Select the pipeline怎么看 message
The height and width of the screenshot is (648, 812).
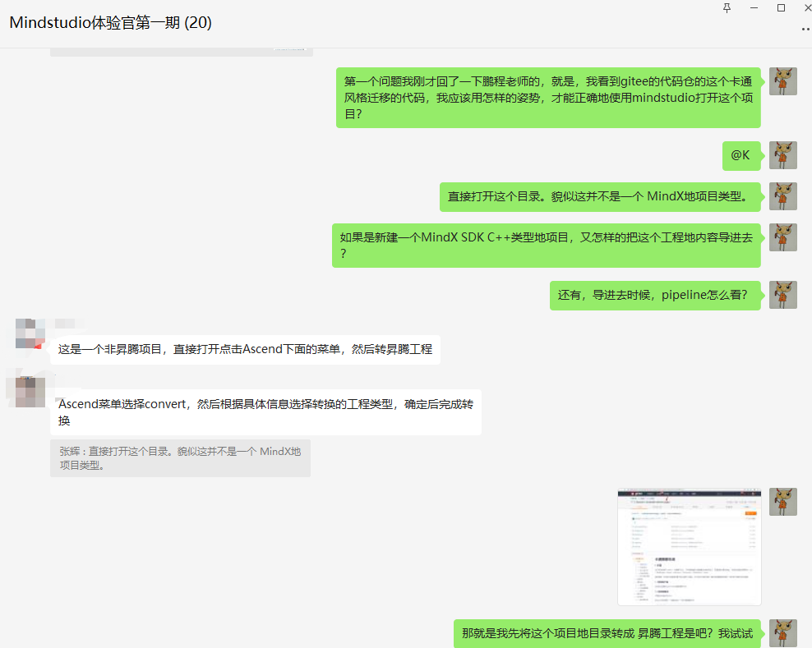(x=655, y=296)
